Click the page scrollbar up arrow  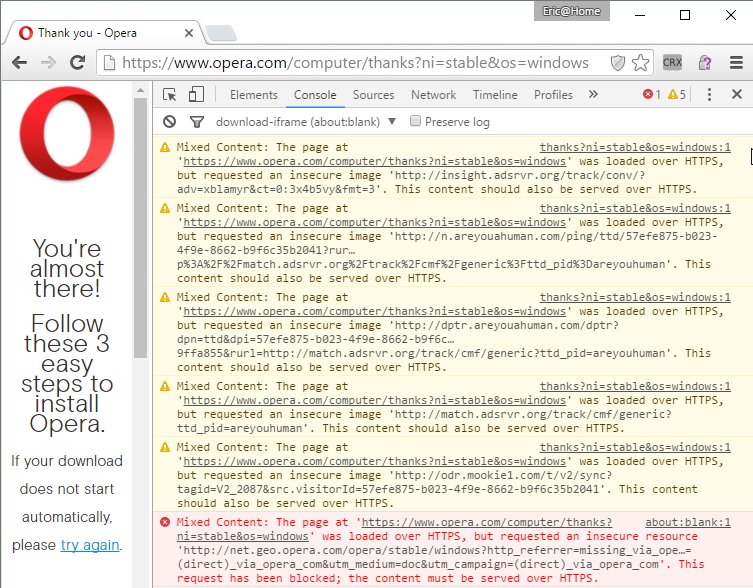click(140, 90)
